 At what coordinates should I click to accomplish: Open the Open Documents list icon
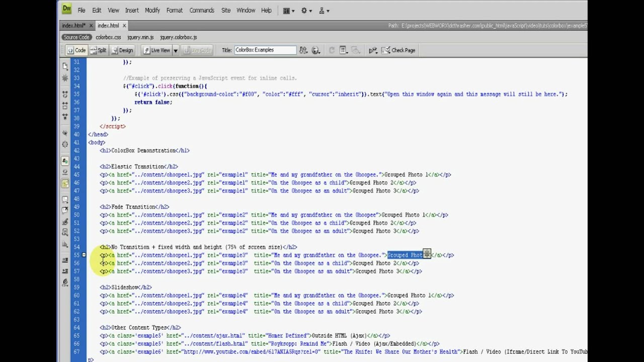[65, 66]
